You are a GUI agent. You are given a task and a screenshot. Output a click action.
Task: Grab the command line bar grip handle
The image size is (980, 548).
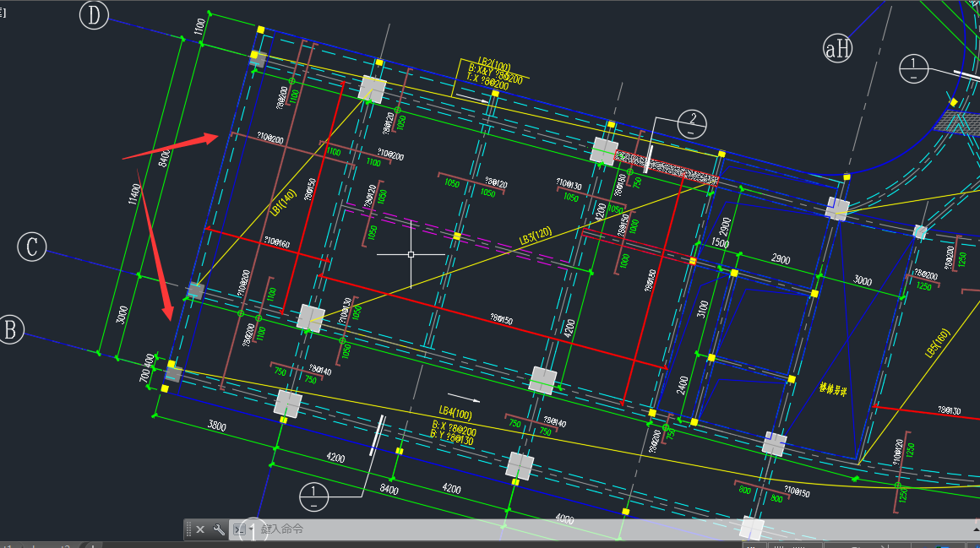[x=188, y=529]
